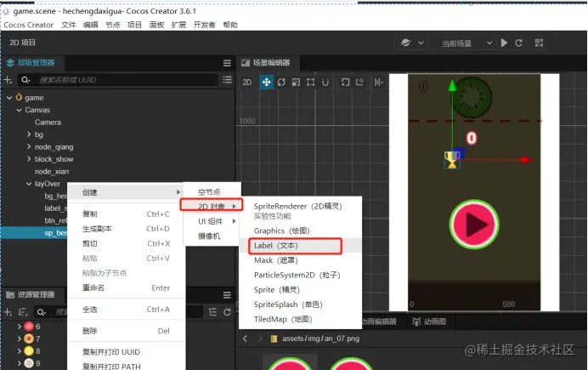Open hierarchy panel hamburger menu
This screenshot has width=588, height=370.
pyautogui.click(x=227, y=63)
